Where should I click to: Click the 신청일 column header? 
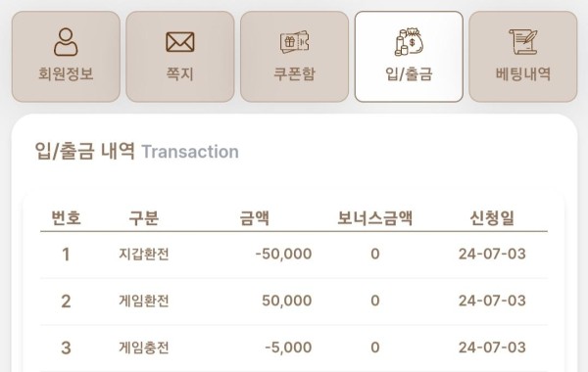tap(492, 217)
